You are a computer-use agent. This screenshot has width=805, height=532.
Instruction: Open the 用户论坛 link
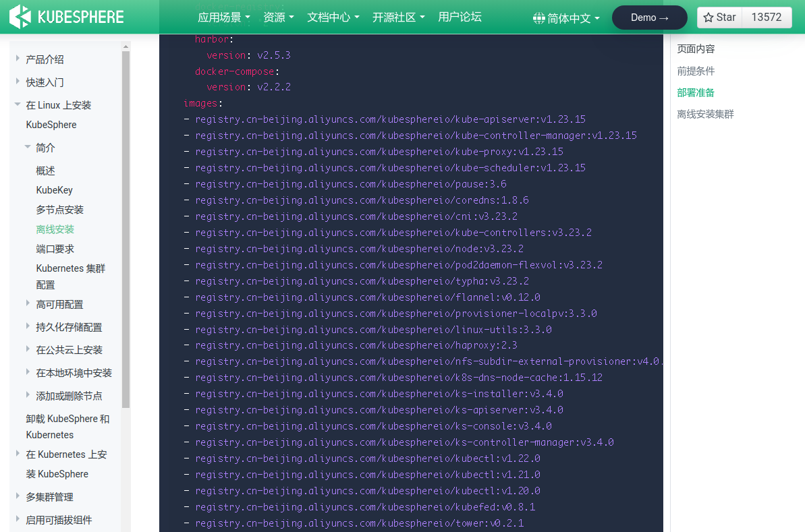[460, 18]
